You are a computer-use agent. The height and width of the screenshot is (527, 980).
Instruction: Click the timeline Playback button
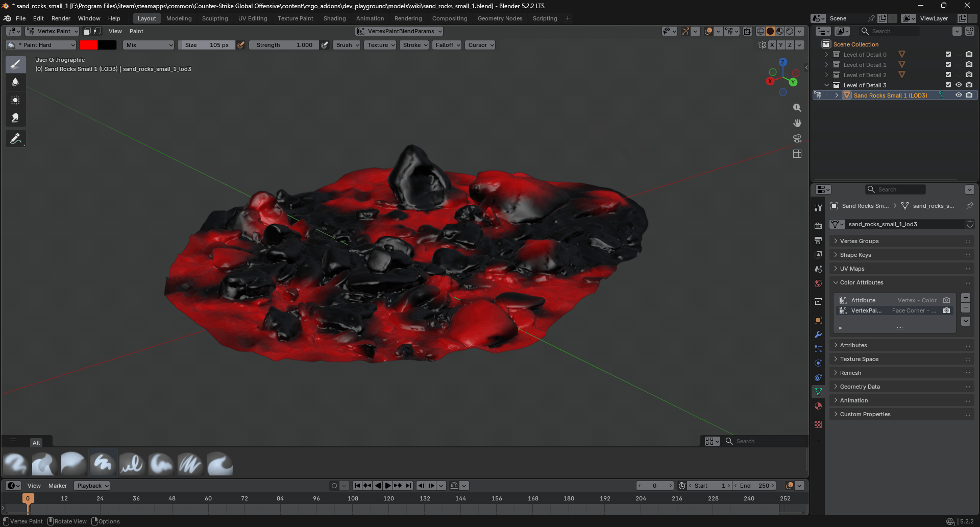pos(92,486)
